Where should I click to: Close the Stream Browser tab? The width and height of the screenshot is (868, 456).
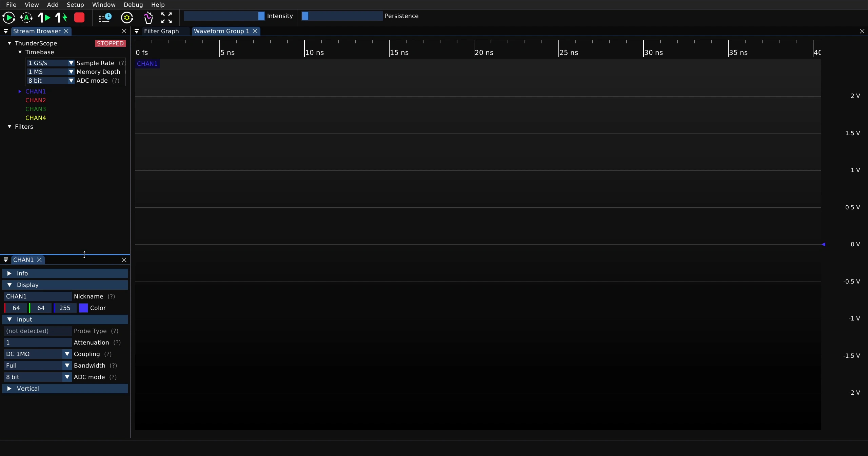tap(66, 31)
